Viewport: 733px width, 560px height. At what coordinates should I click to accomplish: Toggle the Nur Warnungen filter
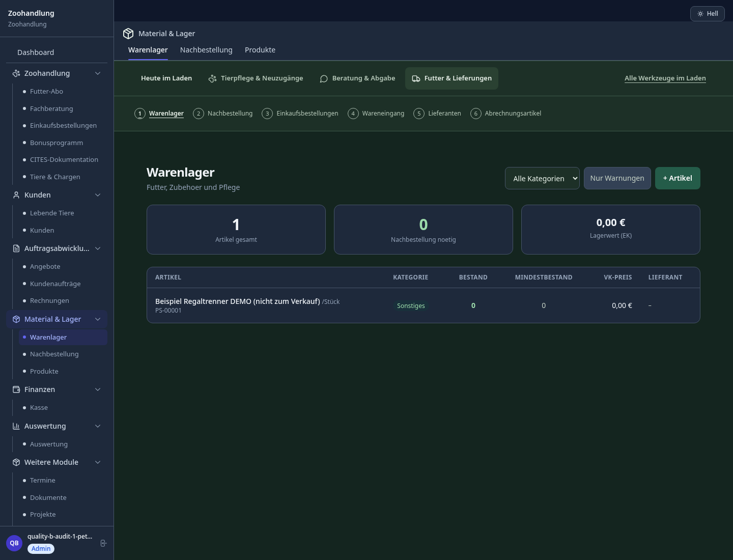point(617,178)
